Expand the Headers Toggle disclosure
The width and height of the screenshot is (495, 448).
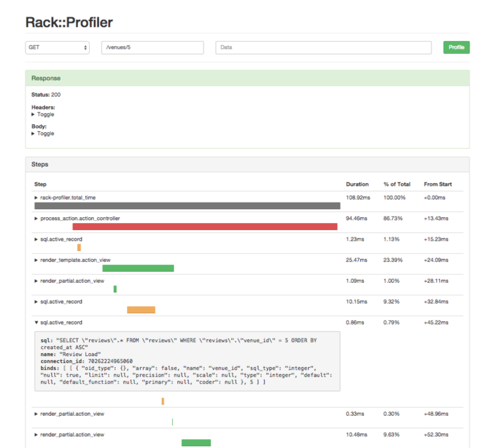click(x=43, y=115)
